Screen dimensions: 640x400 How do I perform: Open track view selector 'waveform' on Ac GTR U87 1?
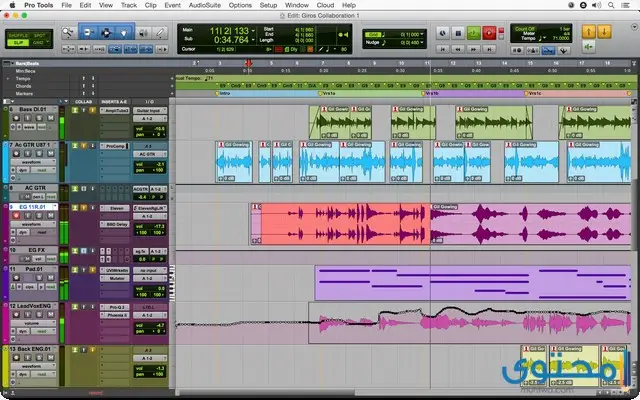click(x=33, y=162)
